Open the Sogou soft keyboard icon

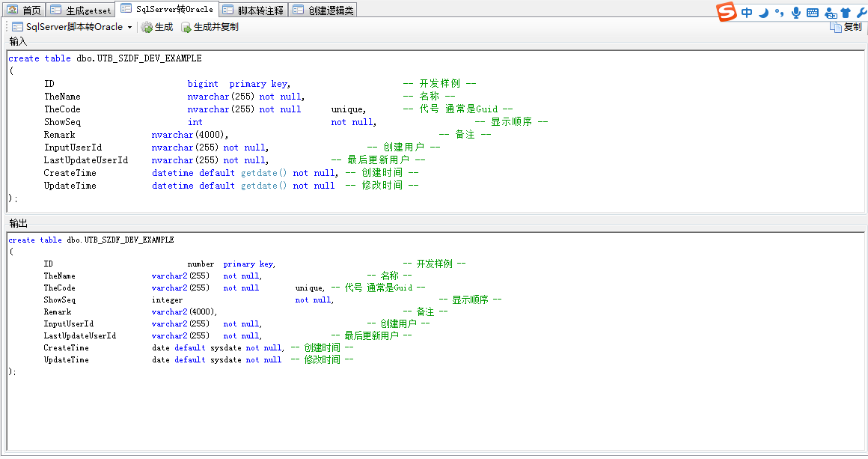[x=812, y=13]
